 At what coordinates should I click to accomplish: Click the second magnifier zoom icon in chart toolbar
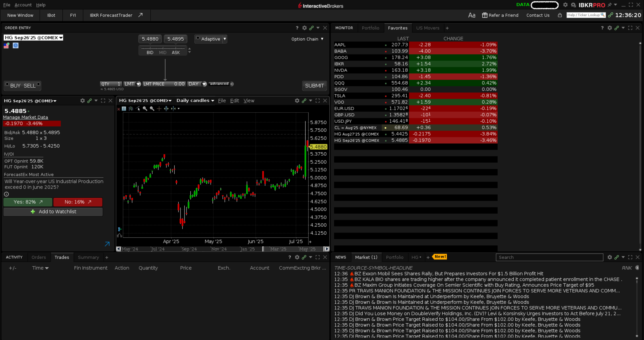click(x=152, y=109)
